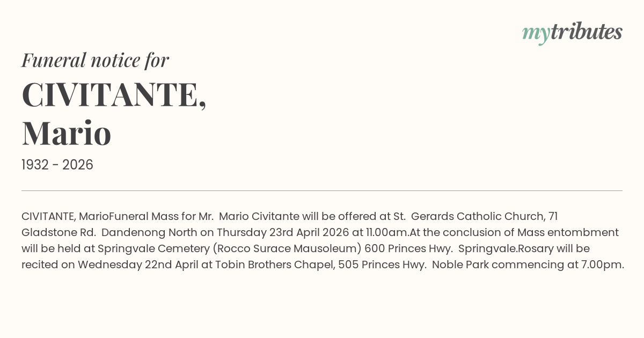Screen dimensions: 644x338
Task: Click the "Gladstone Rd." street name
Action: tap(58, 232)
